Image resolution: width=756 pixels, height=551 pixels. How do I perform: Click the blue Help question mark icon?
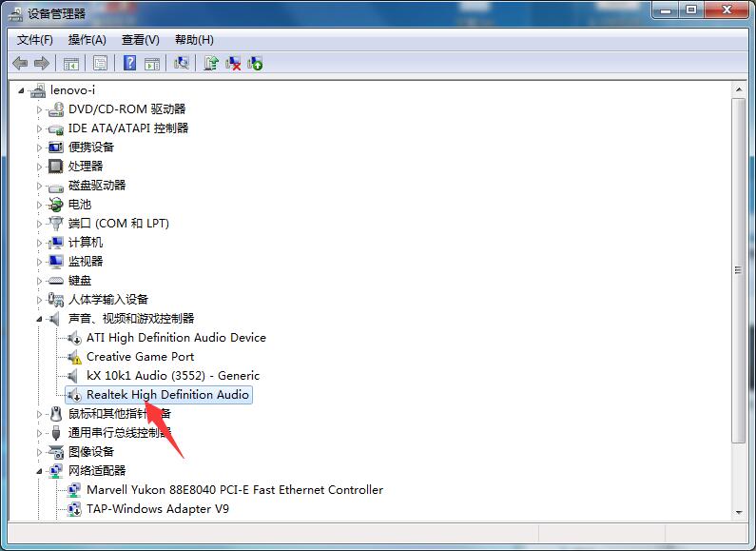tap(129, 63)
